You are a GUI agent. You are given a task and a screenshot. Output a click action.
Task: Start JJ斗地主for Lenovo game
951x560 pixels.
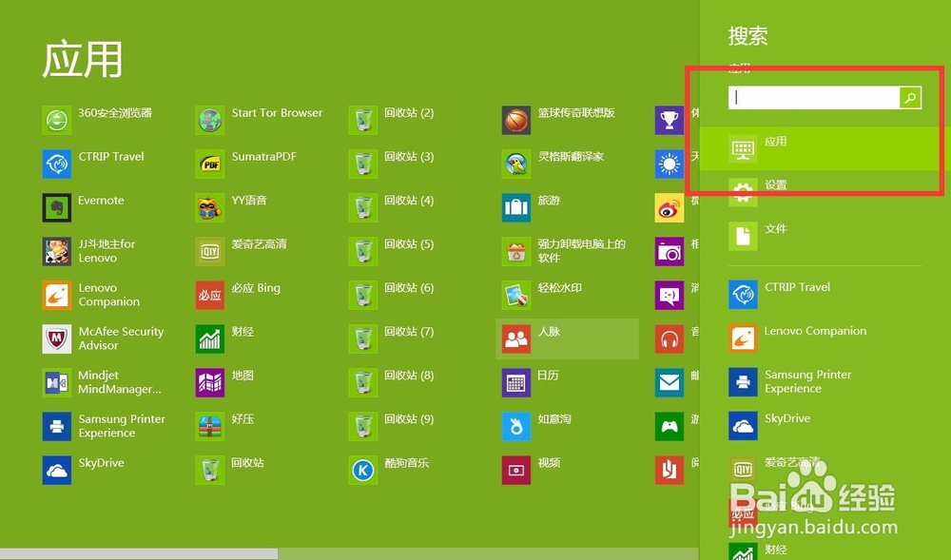click(89, 251)
